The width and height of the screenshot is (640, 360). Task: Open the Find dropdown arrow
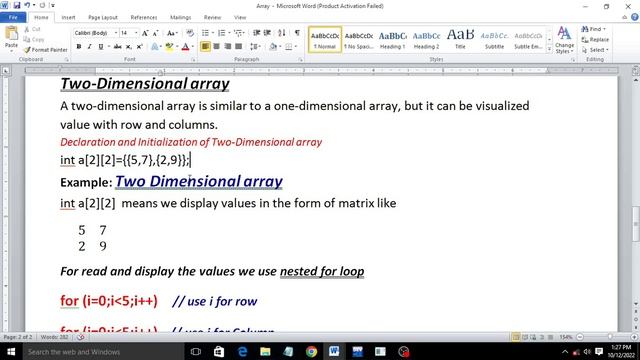(x=604, y=29)
